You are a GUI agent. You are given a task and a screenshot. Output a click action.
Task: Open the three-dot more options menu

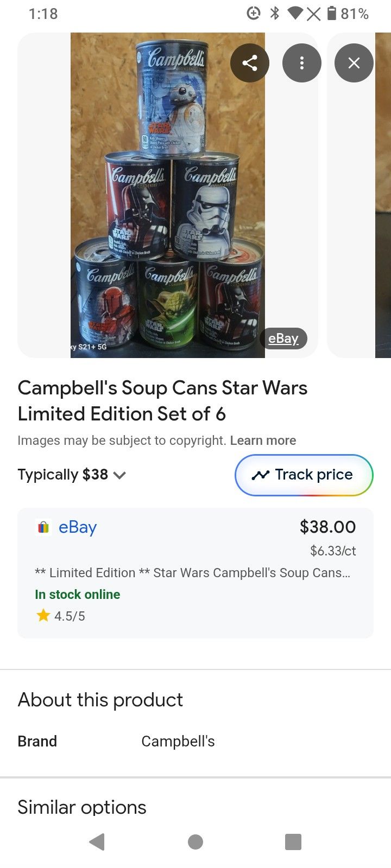301,63
